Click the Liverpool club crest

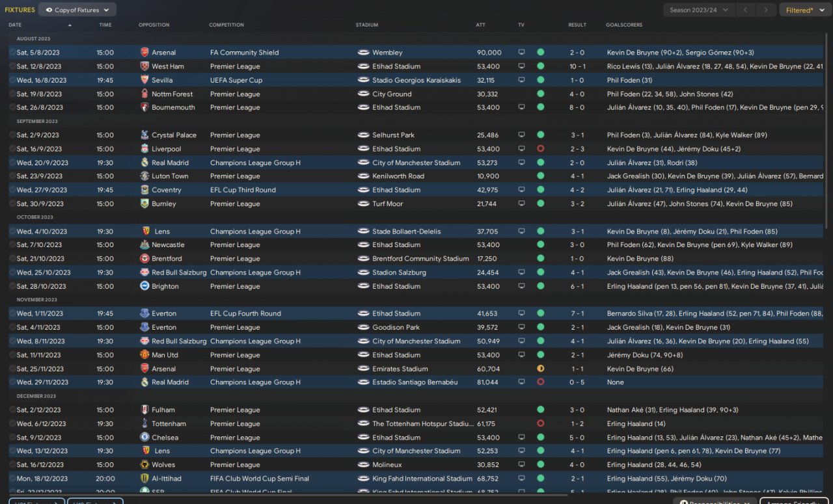pyautogui.click(x=144, y=149)
